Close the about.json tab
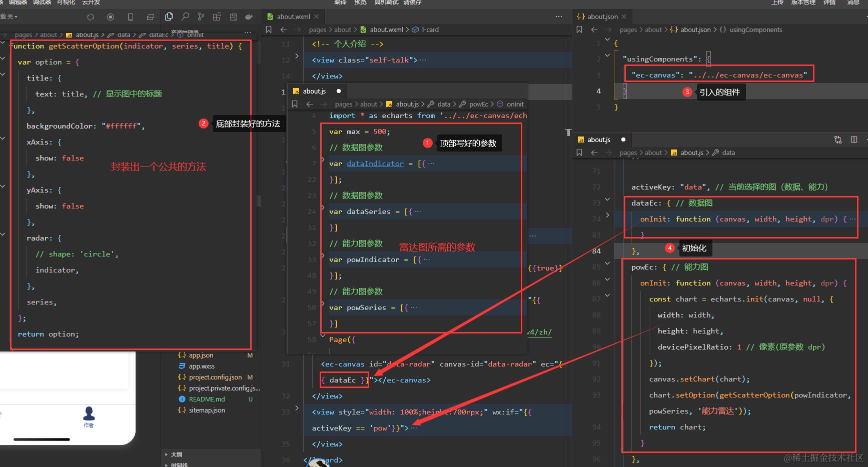This screenshot has width=868, height=467. 624,16
